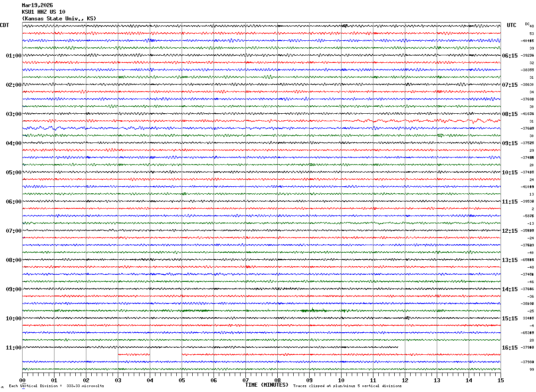Click the TIME (MINUTES) axis title
This screenshot has width=536, height=392.
click(x=267, y=385)
